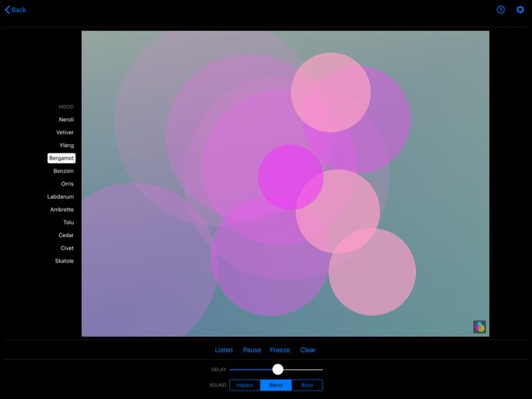Set sound to Blend

point(276,385)
